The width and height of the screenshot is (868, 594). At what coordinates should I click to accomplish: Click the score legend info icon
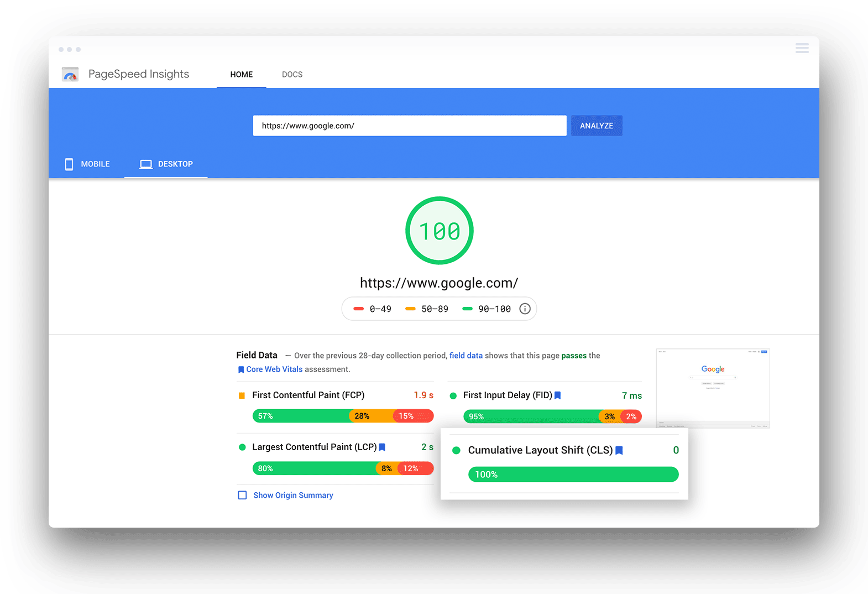[525, 309]
